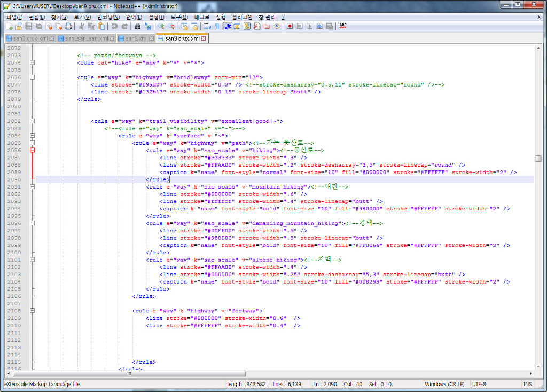Click the ABC spell check icon

click(343, 26)
